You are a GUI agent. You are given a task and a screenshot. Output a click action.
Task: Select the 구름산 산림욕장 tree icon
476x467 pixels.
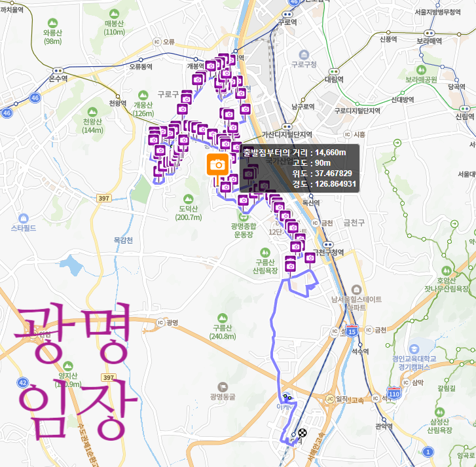coord(265,253)
